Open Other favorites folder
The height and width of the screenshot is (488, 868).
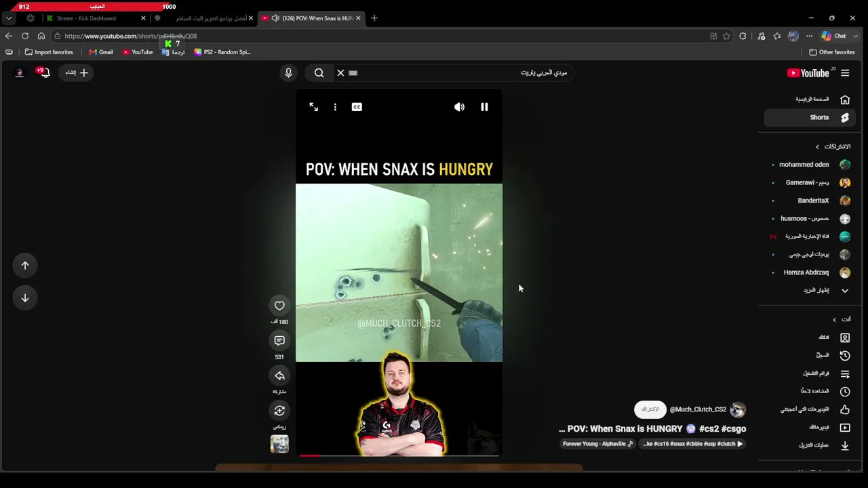(832, 52)
